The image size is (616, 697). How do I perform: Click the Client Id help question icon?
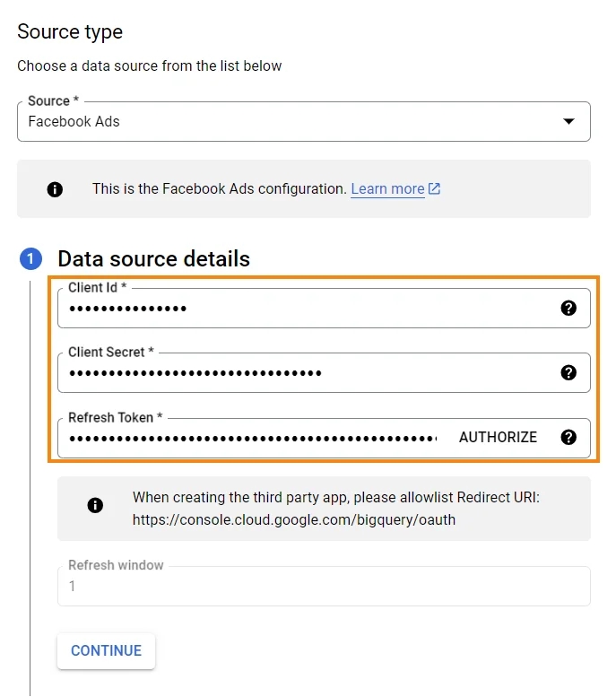[568, 308]
